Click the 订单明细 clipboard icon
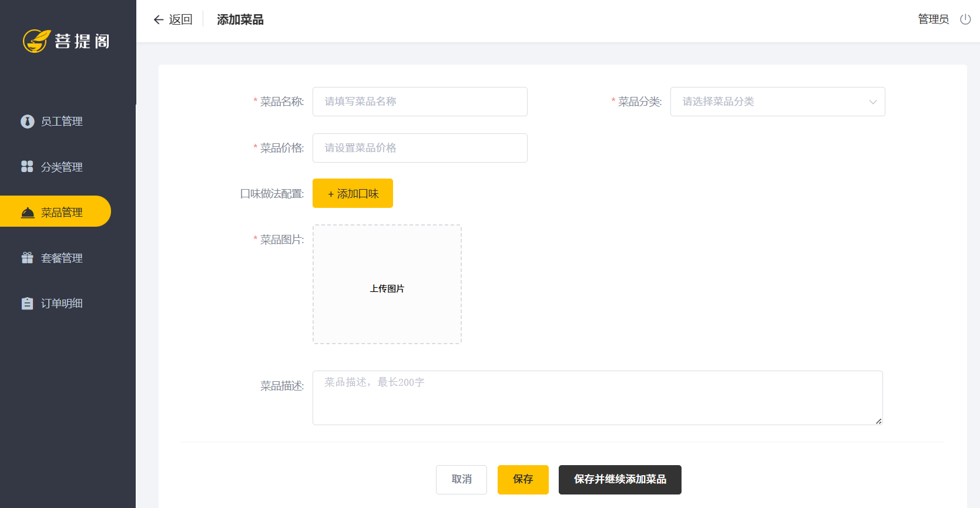Image resolution: width=980 pixels, height=508 pixels. [28, 304]
